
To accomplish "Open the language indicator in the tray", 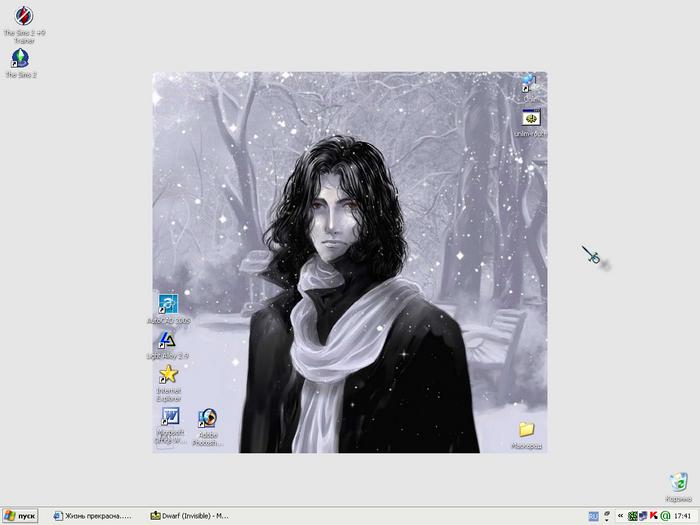I will coord(593,516).
